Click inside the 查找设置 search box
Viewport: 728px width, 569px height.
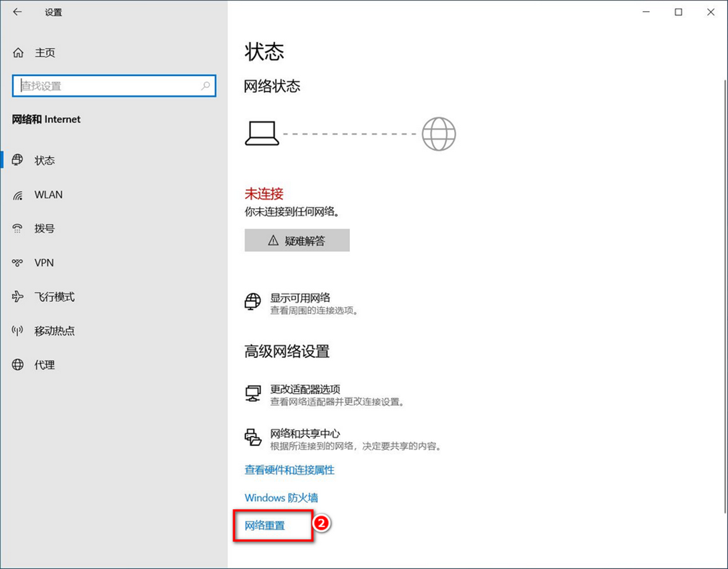pos(107,86)
